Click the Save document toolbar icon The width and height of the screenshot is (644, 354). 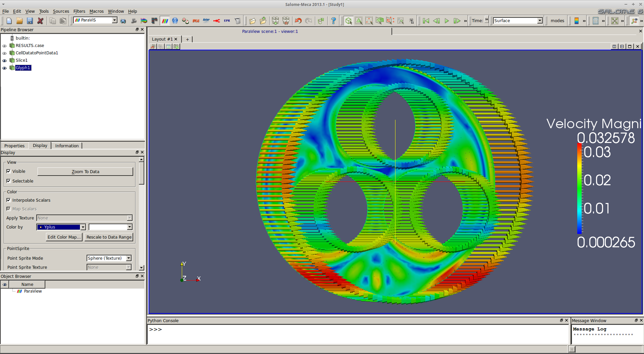30,21
